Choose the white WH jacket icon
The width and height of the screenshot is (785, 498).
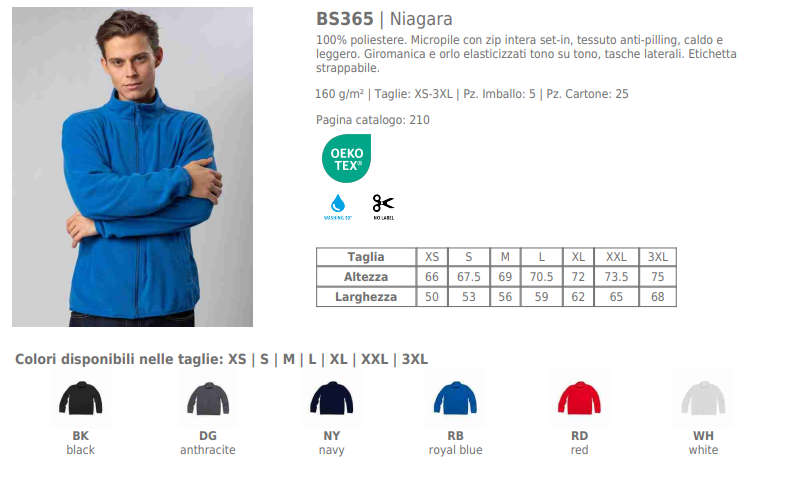703,398
